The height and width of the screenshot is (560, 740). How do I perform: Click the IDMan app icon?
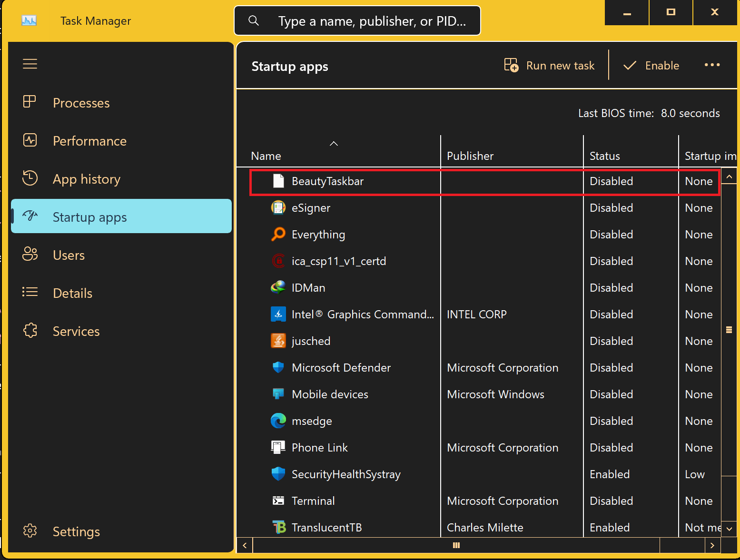tap(278, 287)
